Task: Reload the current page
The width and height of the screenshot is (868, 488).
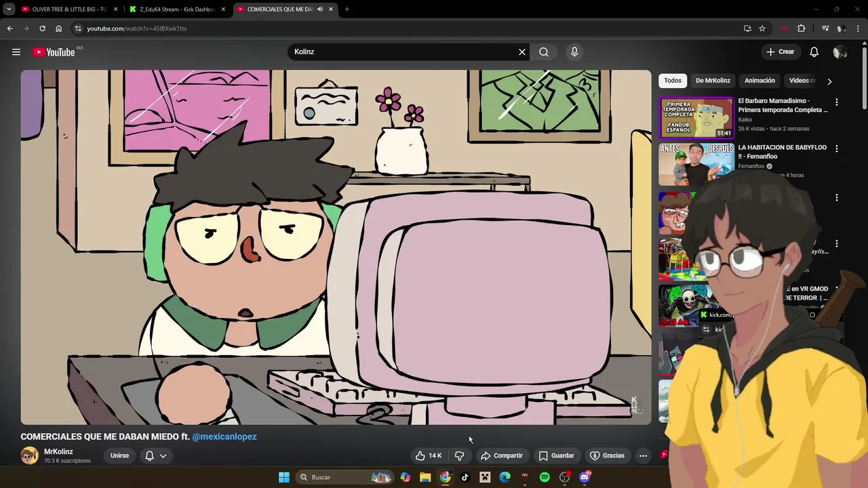Action: pyautogui.click(x=42, y=28)
